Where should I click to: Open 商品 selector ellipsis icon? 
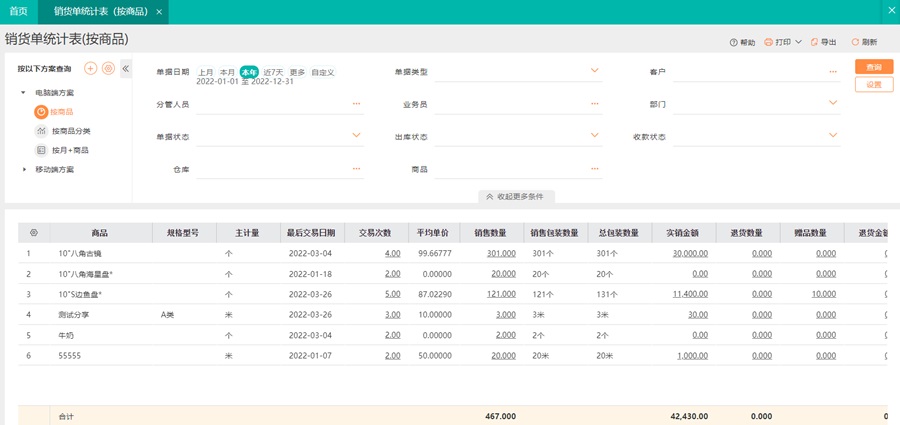point(595,168)
